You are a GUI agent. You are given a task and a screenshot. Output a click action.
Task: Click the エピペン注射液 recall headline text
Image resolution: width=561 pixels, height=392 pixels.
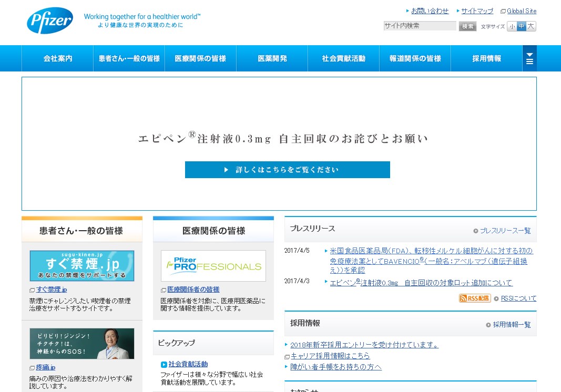point(283,138)
